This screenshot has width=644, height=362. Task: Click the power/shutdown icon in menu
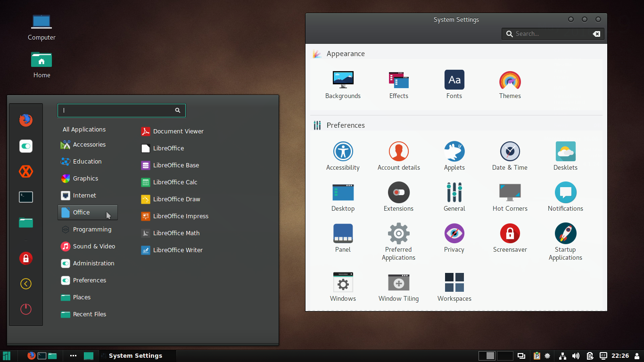pyautogui.click(x=26, y=309)
